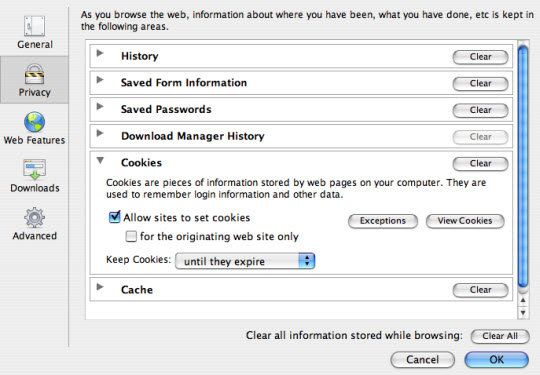Open the General preferences icon

[x=34, y=27]
